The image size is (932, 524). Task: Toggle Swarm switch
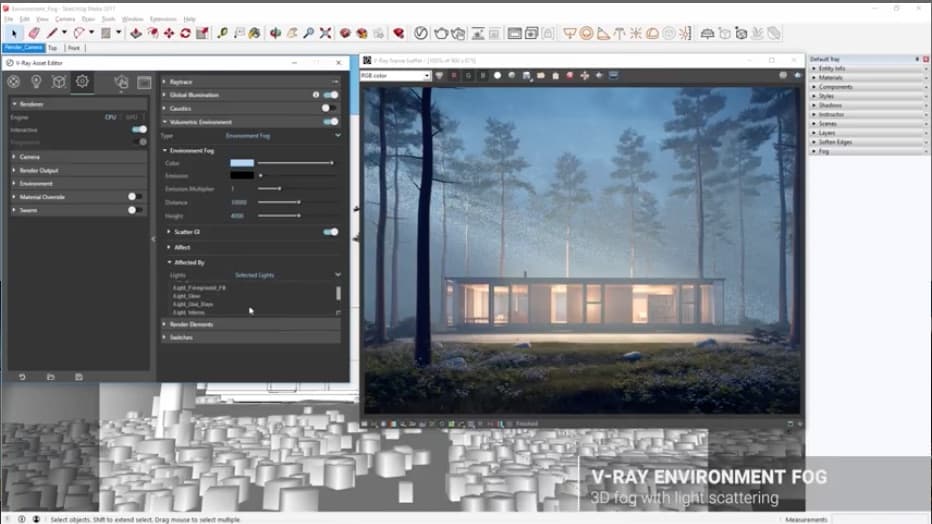(134, 210)
